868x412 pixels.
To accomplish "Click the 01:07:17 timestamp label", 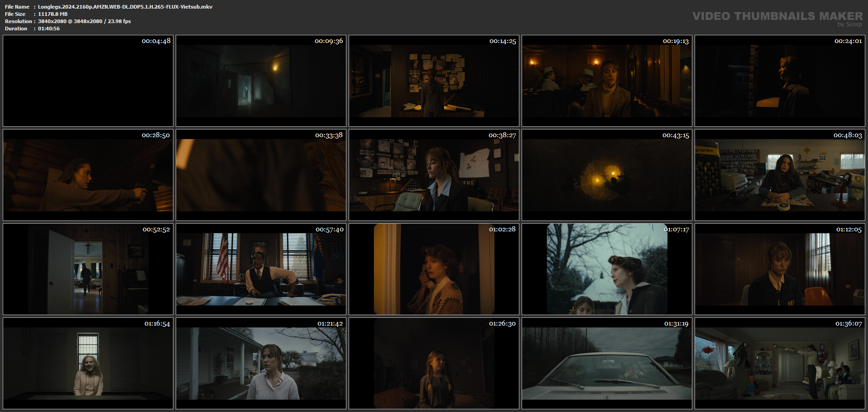I will click(x=676, y=229).
